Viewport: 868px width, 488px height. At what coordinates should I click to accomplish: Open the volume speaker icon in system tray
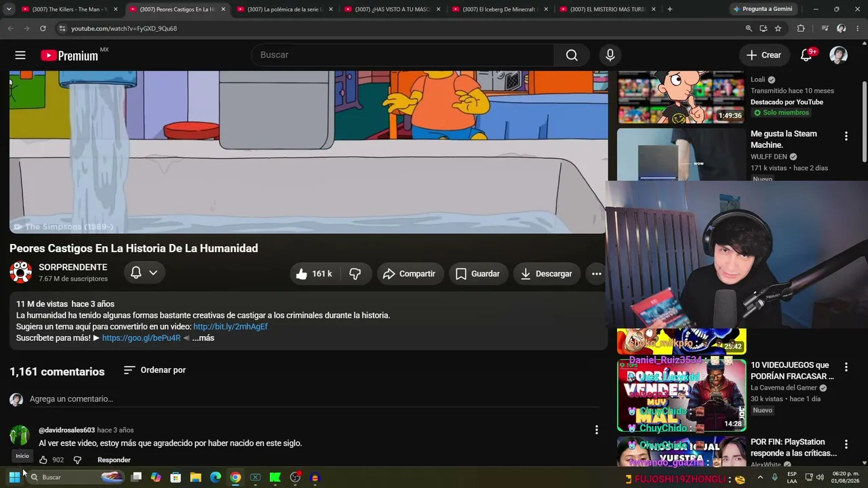coord(820,477)
